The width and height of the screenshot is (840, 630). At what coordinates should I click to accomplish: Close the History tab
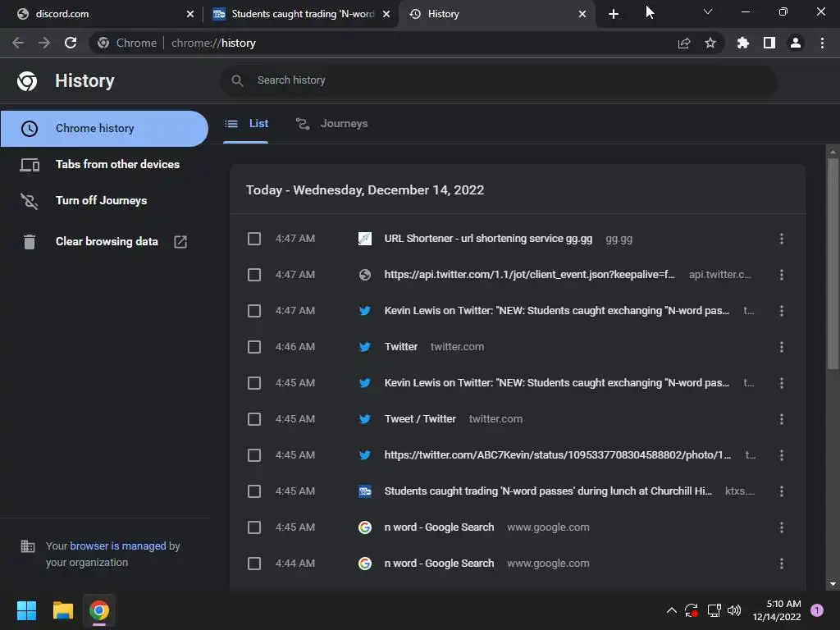pyautogui.click(x=582, y=14)
